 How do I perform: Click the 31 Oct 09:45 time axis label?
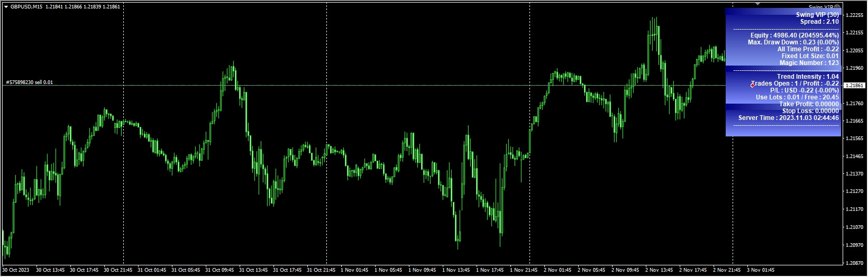pos(220,270)
